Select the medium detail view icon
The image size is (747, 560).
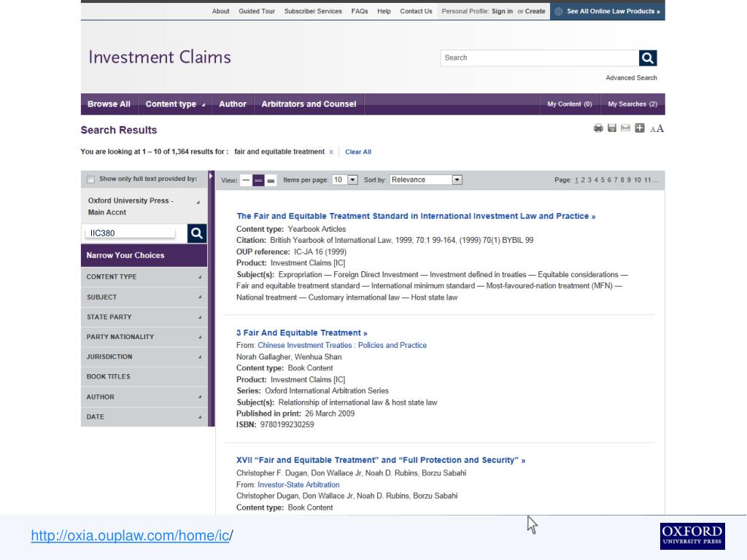click(x=258, y=180)
